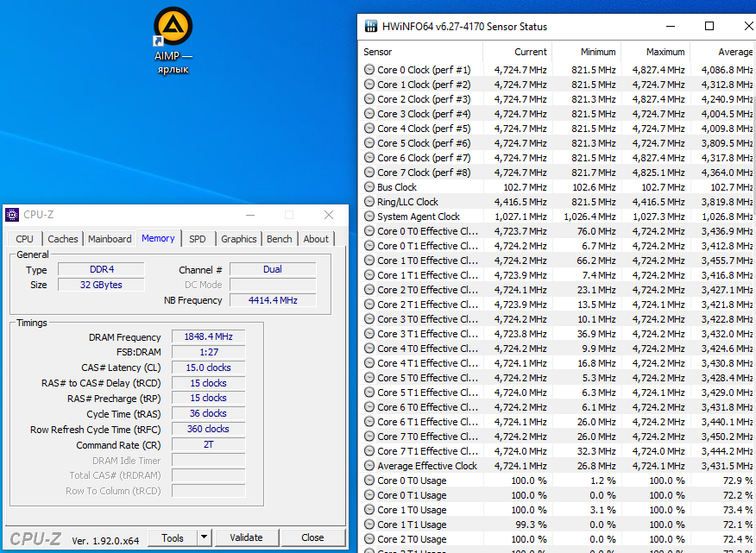Click the Core 0 T0 Effective Clock icon

click(x=369, y=231)
